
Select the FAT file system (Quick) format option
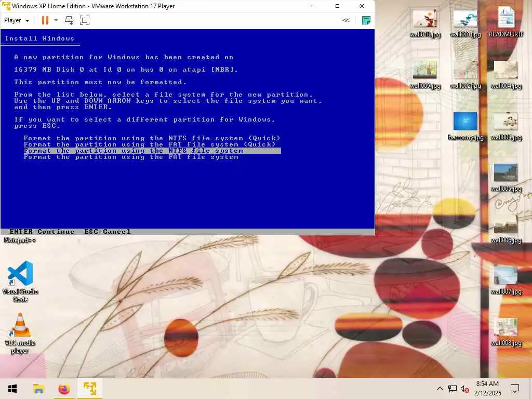[150, 144]
